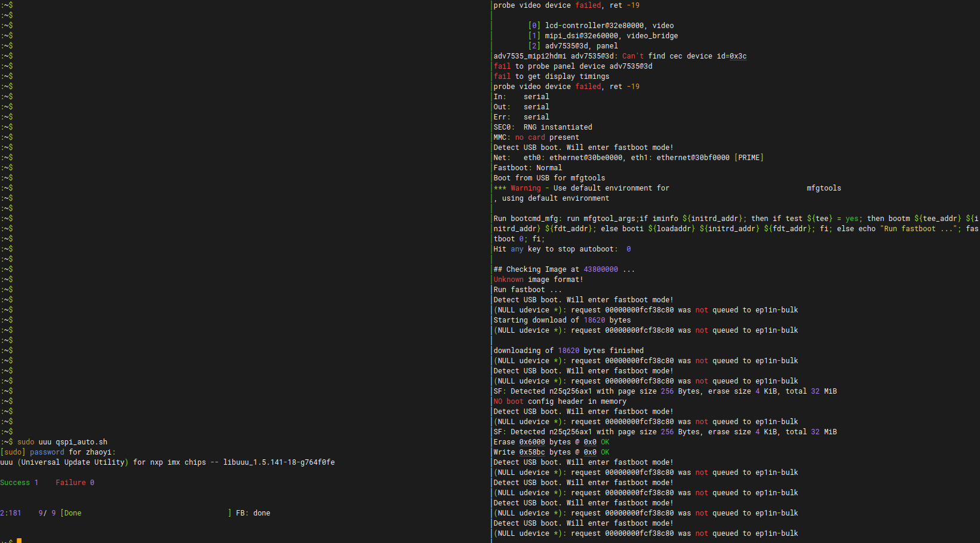The width and height of the screenshot is (980, 543).
Task: Click the 'tboot 0; fi;' line
Action: click(x=519, y=239)
